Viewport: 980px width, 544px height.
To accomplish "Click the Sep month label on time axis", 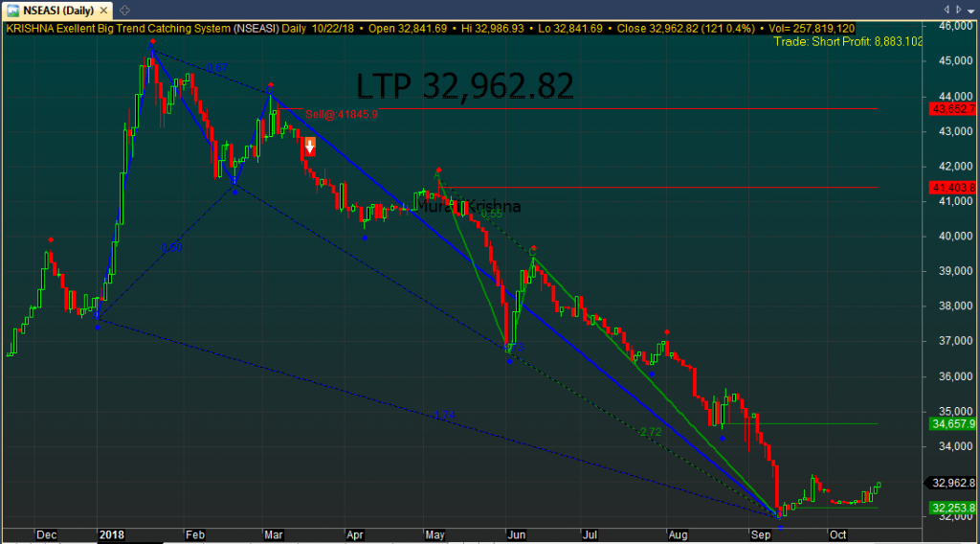I will (763, 533).
